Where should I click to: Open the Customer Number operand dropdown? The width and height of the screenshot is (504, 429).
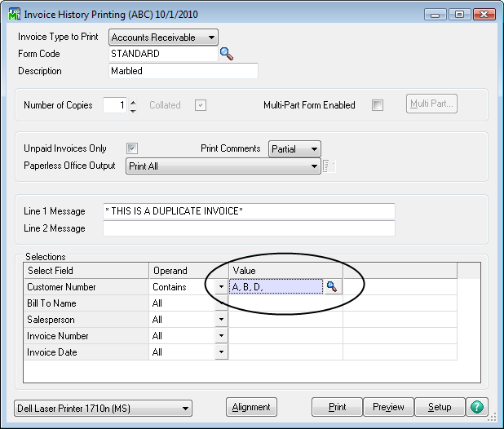tap(221, 287)
